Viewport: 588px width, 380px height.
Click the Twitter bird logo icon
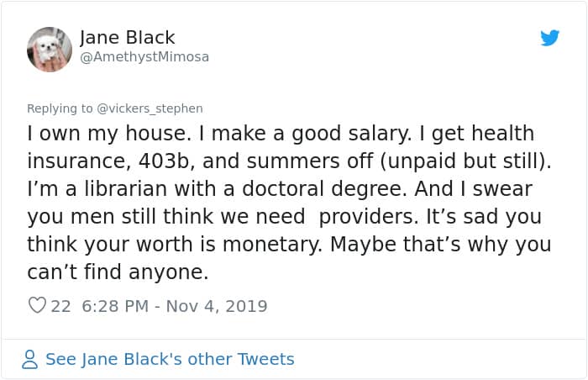[550, 38]
